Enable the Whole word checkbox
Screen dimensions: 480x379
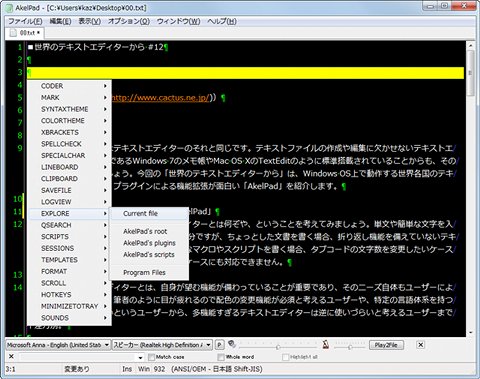click(x=221, y=357)
